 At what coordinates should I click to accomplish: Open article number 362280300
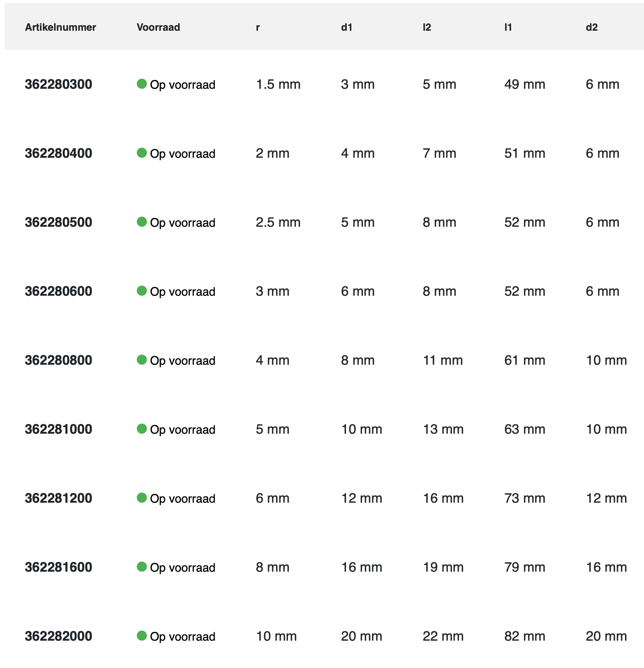59,85
